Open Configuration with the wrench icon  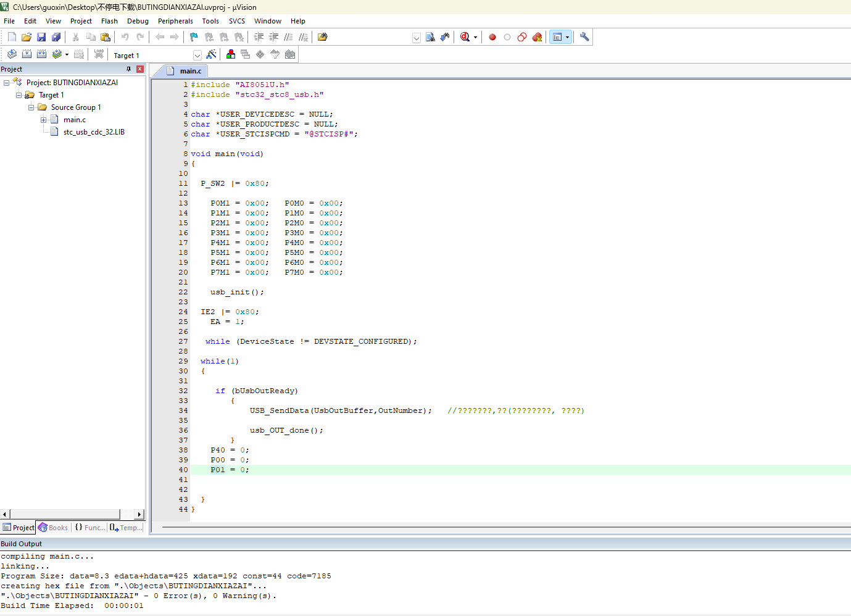point(584,37)
